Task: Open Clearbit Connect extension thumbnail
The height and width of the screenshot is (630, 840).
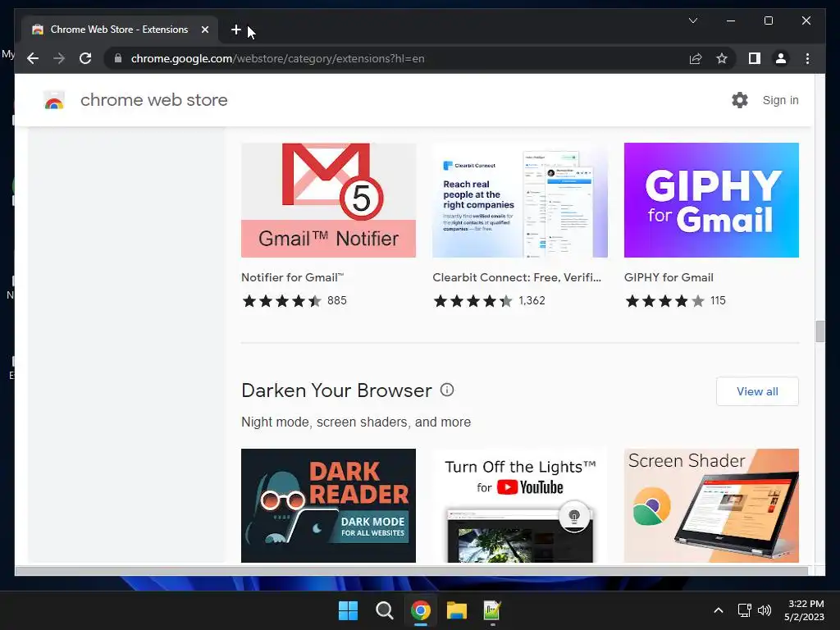Action: point(519,200)
